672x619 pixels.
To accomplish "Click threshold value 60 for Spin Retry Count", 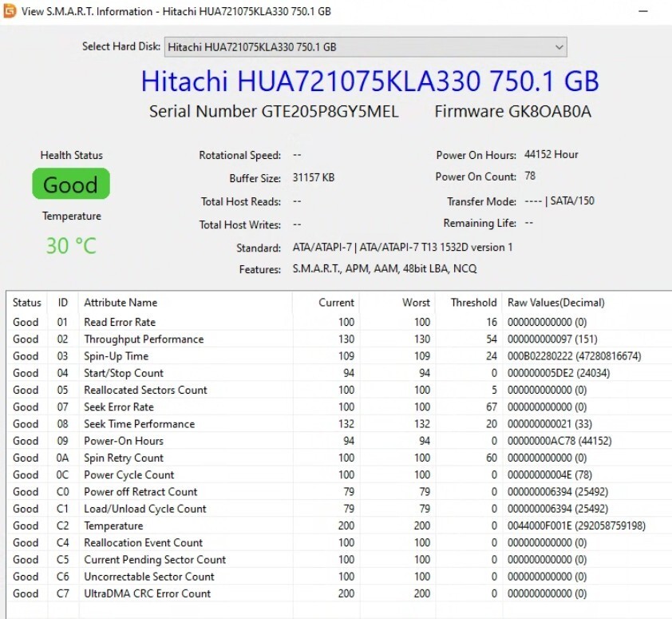I will 492,458.
